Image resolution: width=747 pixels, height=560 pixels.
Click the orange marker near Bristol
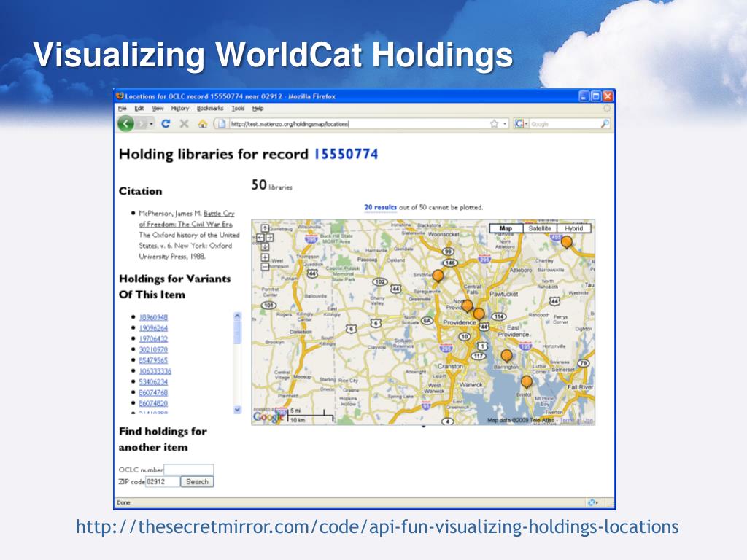coord(527,382)
